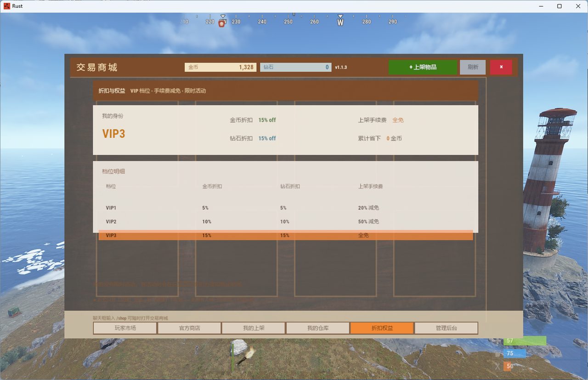Viewport: 588px width, 380px height.
Task: Close the shop with the red × button
Action: point(501,67)
